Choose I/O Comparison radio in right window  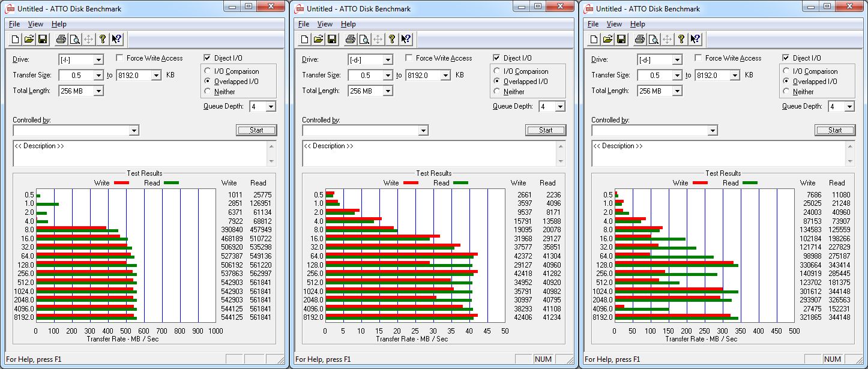click(786, 71)
